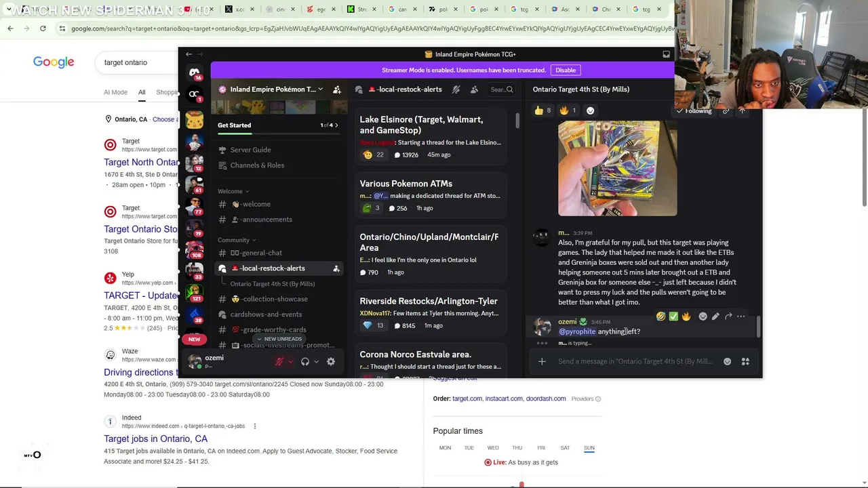Toggle fire reaction with 1

click(x=568, y=110)
